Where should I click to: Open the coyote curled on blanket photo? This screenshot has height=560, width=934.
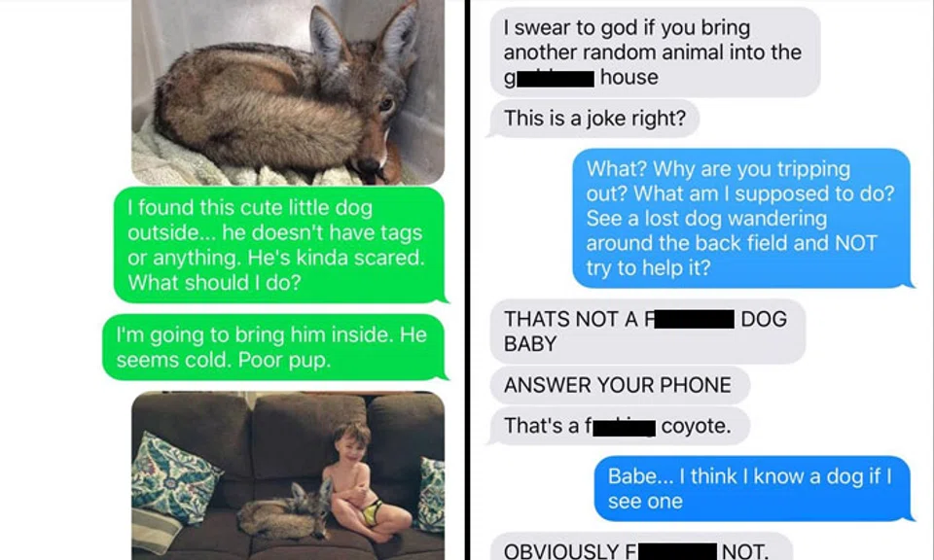pos(288,91)
